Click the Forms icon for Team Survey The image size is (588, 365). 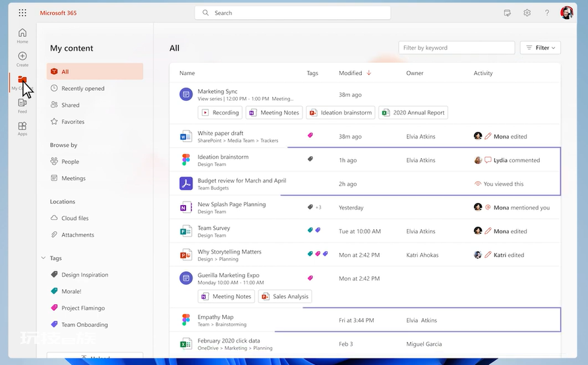(186, 231)
